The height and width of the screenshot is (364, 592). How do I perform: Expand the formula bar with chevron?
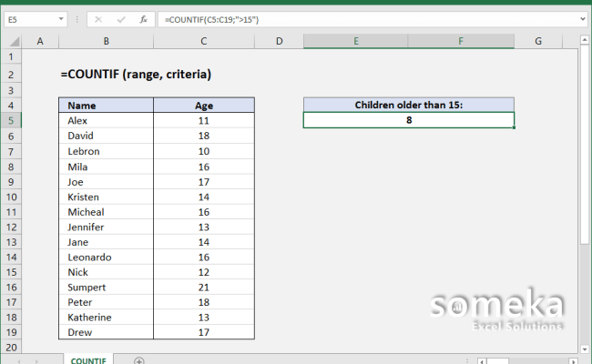583,19
